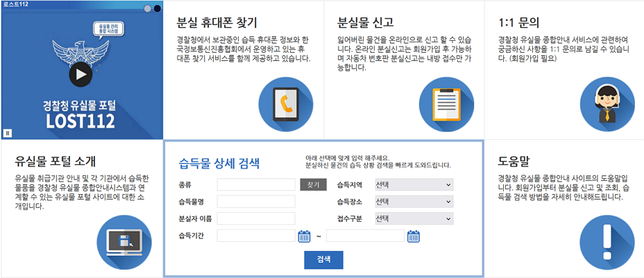Open the 유실물 포털 소개 heading
Image resolution: width=644 pixels, height=278 pixels.
pos(55,161)
